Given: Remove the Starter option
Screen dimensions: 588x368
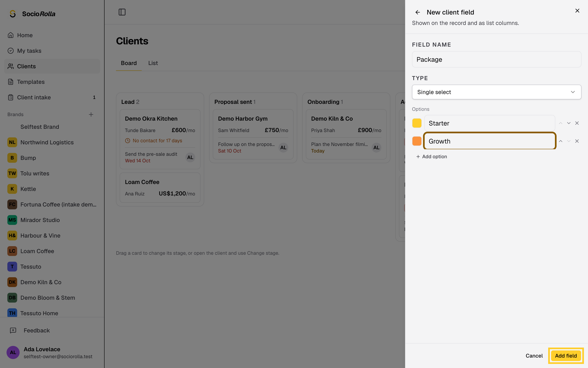Looking at the screenshot, I should pos(577,123).
